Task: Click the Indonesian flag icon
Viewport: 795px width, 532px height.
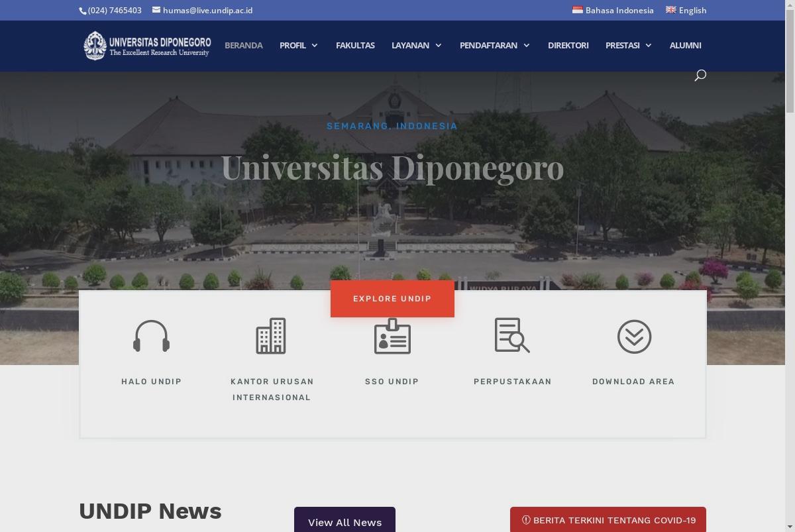Action: (578, 10)
